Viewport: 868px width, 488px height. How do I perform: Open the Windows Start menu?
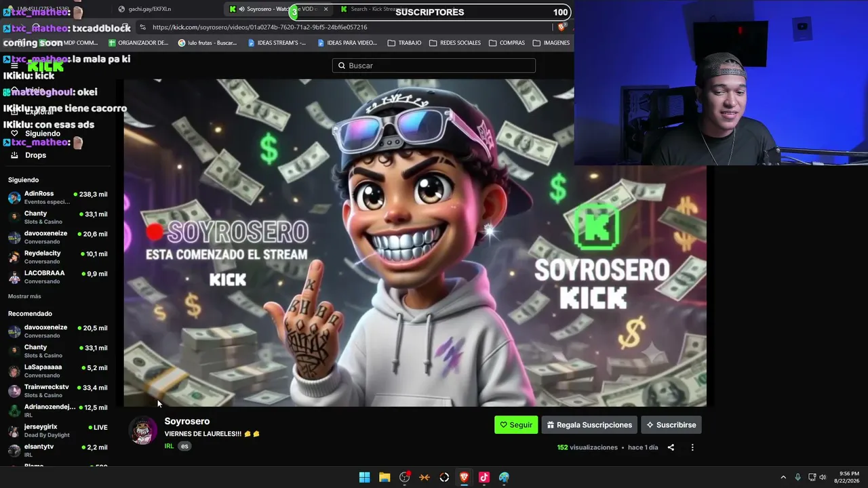364,477
